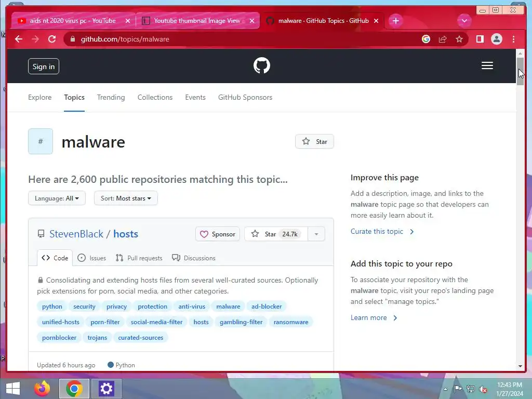Open the Pull requests tab
Image resolution: width=532 pixels, height=399 pixels.
[x=139, y=258]
